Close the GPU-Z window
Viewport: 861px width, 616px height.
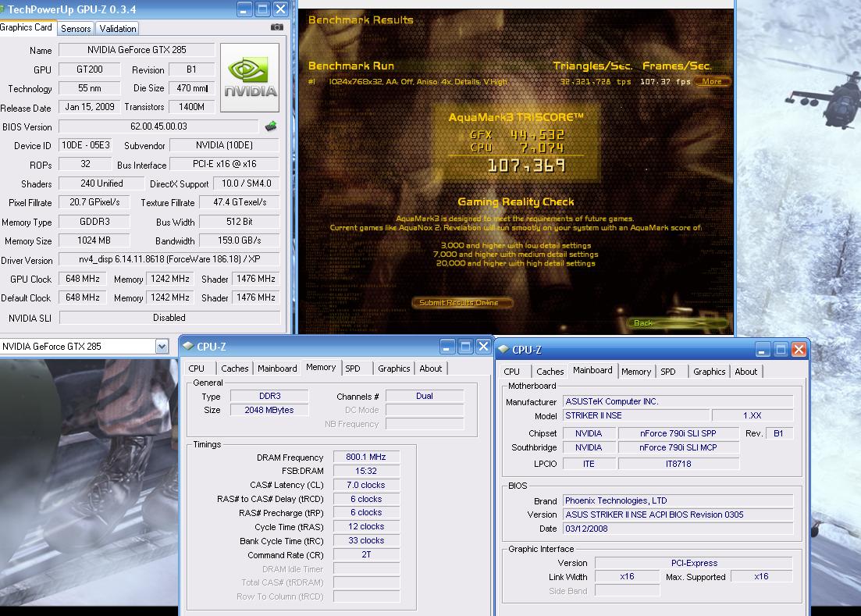point(280,9)
